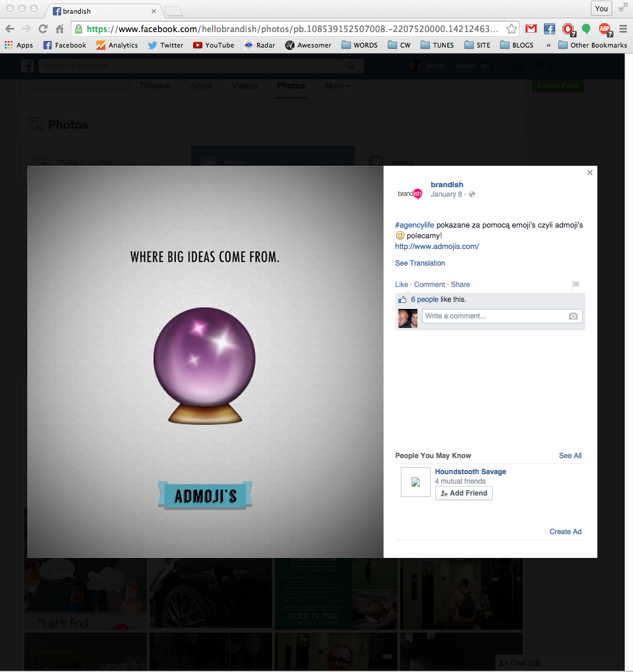
Task: Report photo using the flag icon
Action: (x=575, y=285)
